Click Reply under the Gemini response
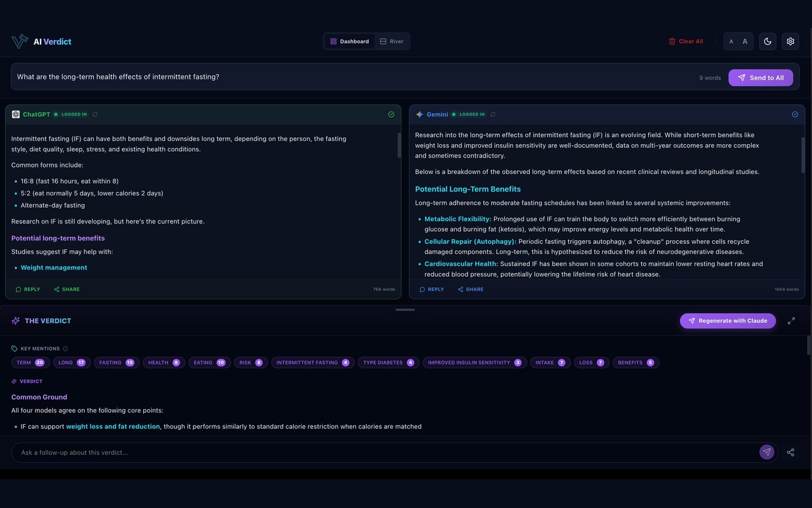Image resolution: width=812 pixels, height=508 pixels. (x=431, y=290)
